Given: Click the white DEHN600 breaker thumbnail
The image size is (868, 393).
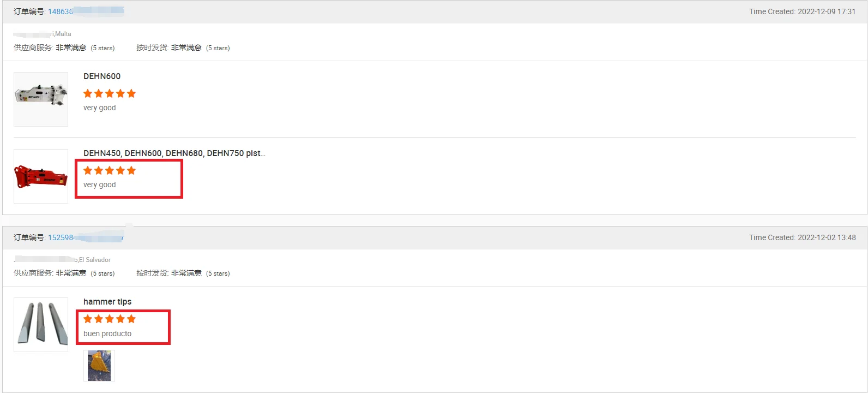Looking at the screenshot, I should [41, 99].
